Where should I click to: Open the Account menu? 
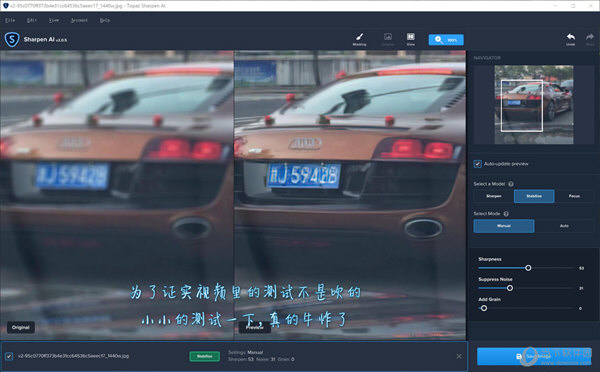[x=79, y=20]
